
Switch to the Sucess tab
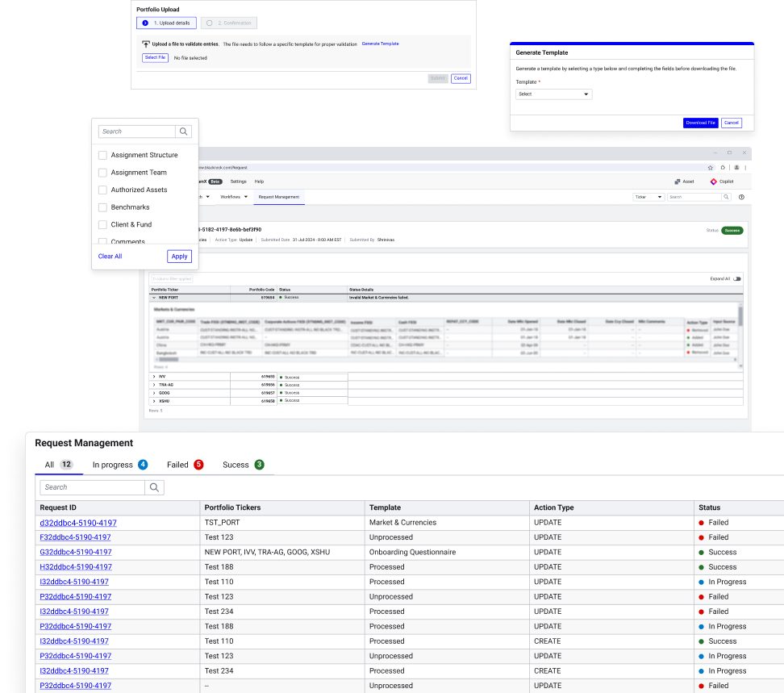click(243, 465)
